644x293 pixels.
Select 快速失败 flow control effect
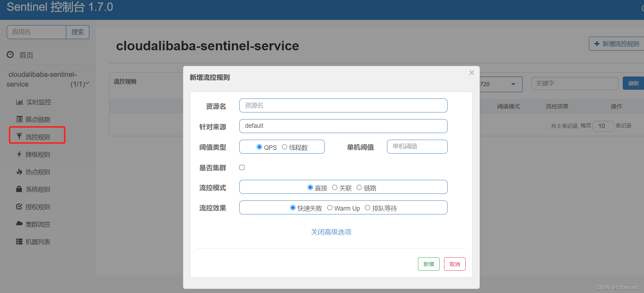[x=293, y=208]
